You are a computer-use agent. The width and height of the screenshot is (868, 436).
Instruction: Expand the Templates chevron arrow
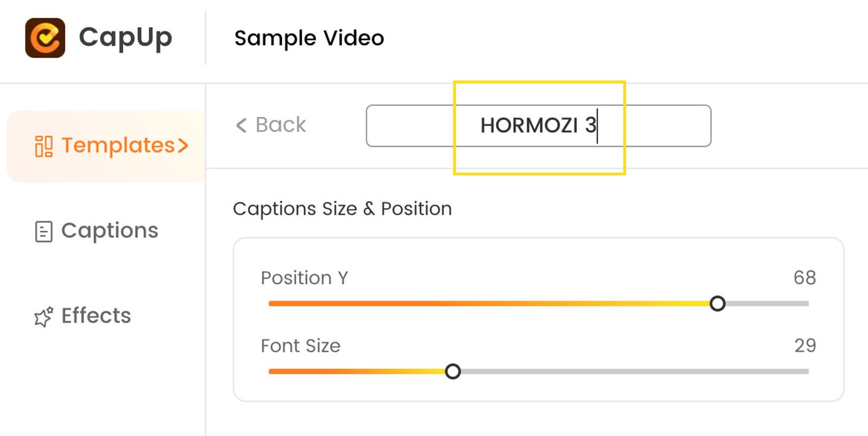[183, 146]
